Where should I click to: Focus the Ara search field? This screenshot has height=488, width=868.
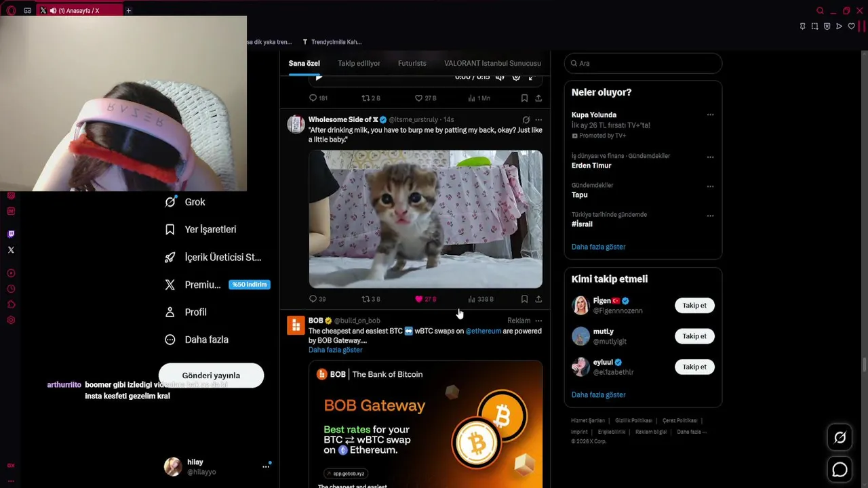[x=643, y=63]
